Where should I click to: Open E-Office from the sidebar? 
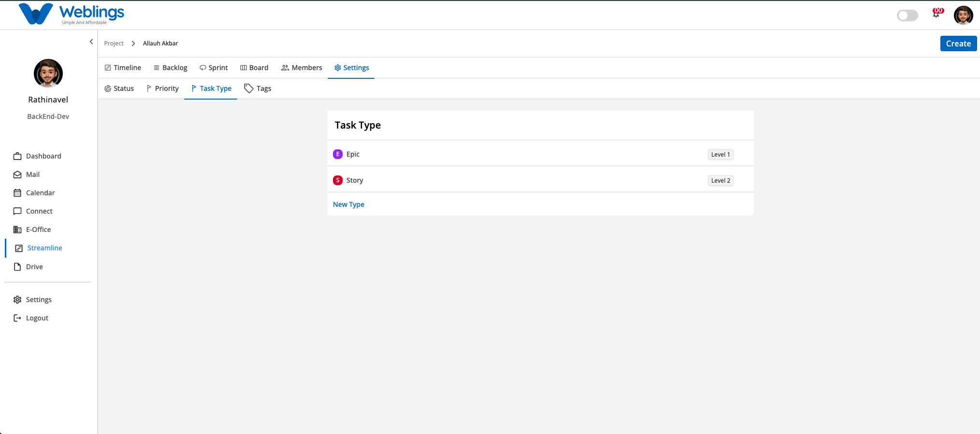(38, 230)
